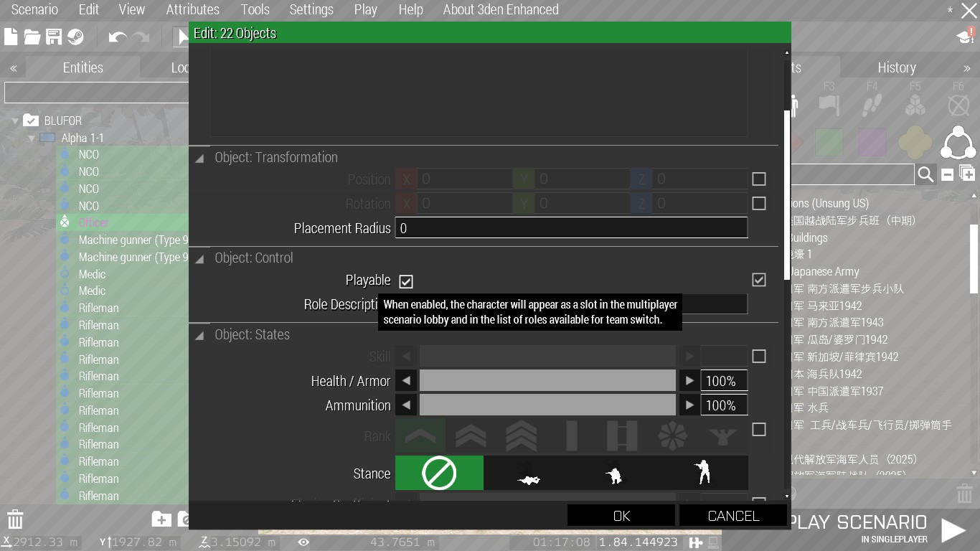
Task: Select the green Independent side filter
Action: (829, 142)
